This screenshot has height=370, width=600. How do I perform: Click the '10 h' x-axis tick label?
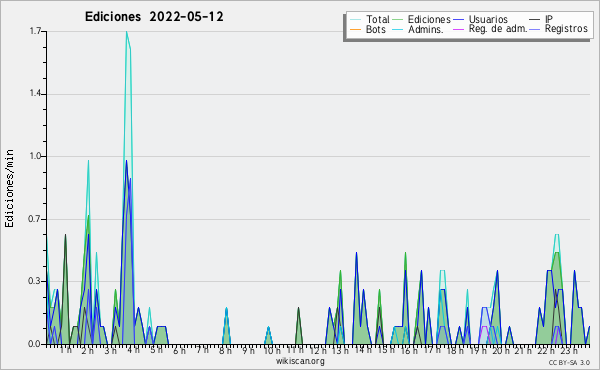coord(272,350)
